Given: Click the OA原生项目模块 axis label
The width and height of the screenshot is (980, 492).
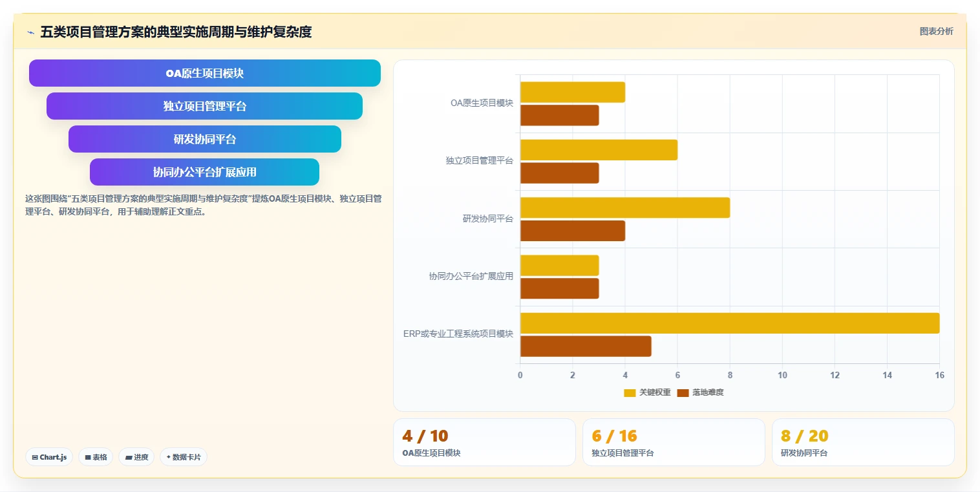Looking at the screenshot, I should tap(482, 103).
